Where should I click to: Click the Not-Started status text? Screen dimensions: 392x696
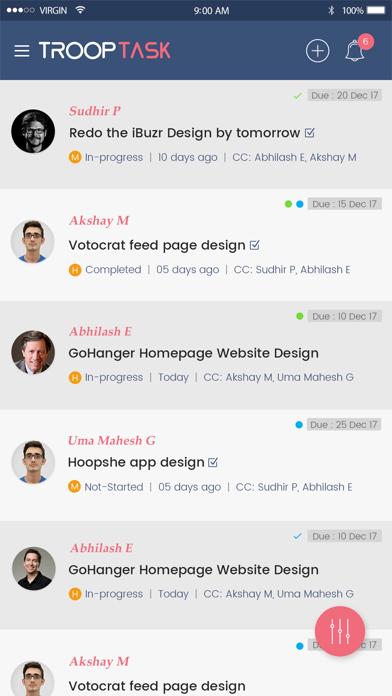[114, 487]
